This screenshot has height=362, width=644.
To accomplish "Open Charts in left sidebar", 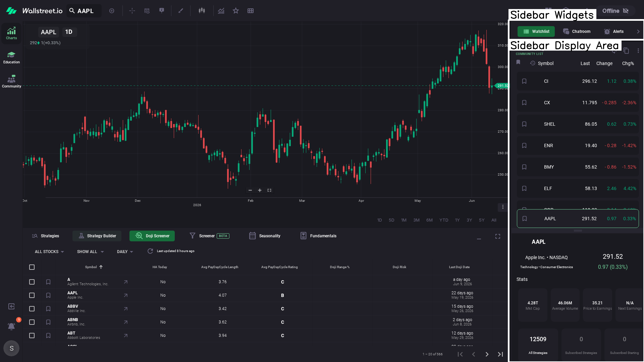I will pyautogui.click(x=11, y=33).
